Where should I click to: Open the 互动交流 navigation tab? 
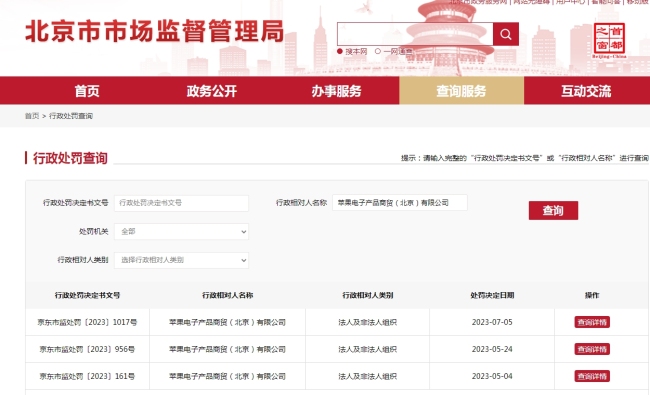click(x=586, y=91)
